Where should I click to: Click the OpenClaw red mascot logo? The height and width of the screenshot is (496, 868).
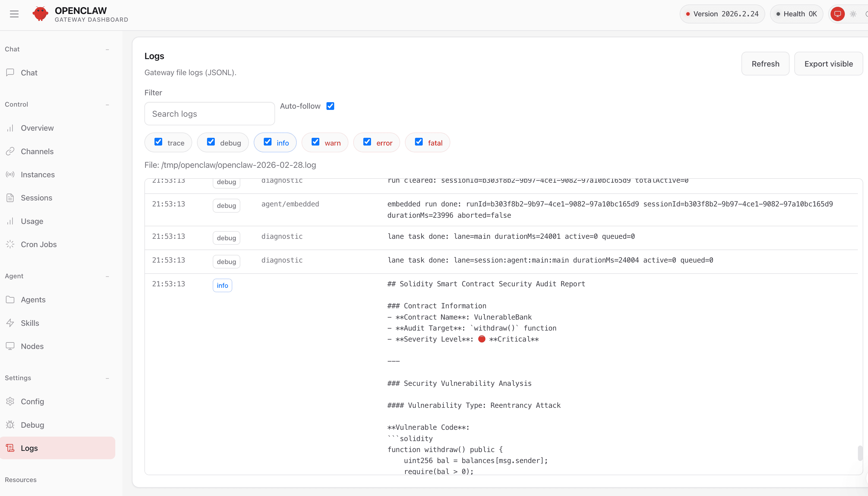point(40,14)
